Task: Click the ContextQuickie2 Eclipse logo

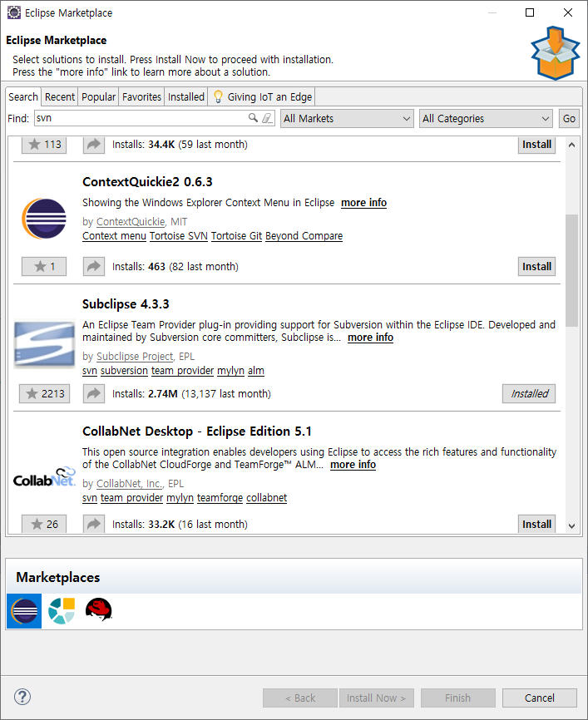Action: point(44,219)
